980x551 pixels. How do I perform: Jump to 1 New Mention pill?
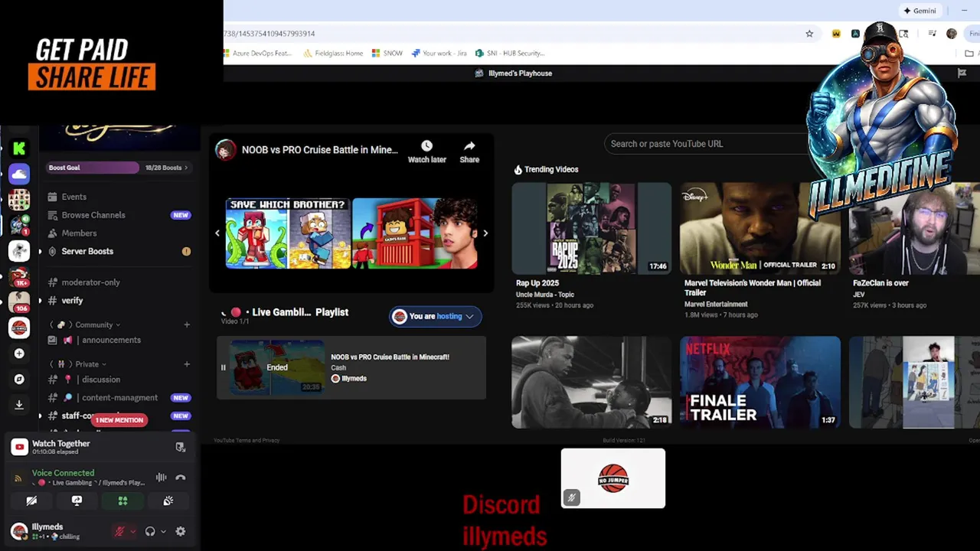pyautogui.click(x=119, y=420)
